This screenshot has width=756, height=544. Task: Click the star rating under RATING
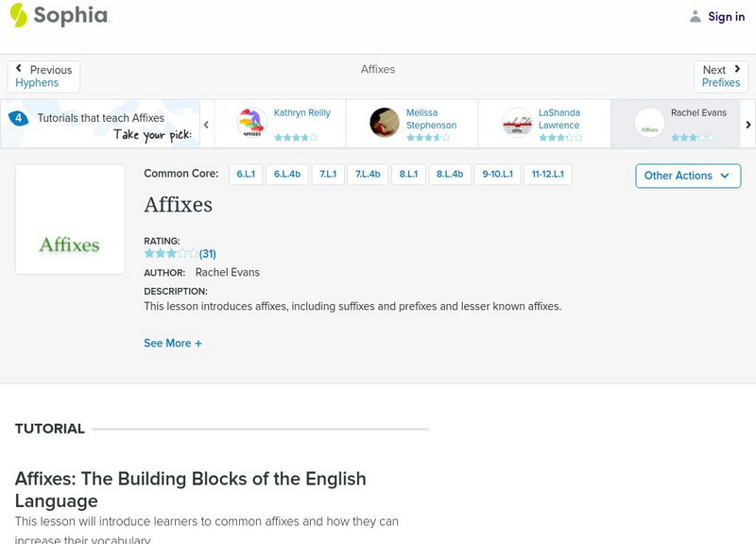(171, 253)
